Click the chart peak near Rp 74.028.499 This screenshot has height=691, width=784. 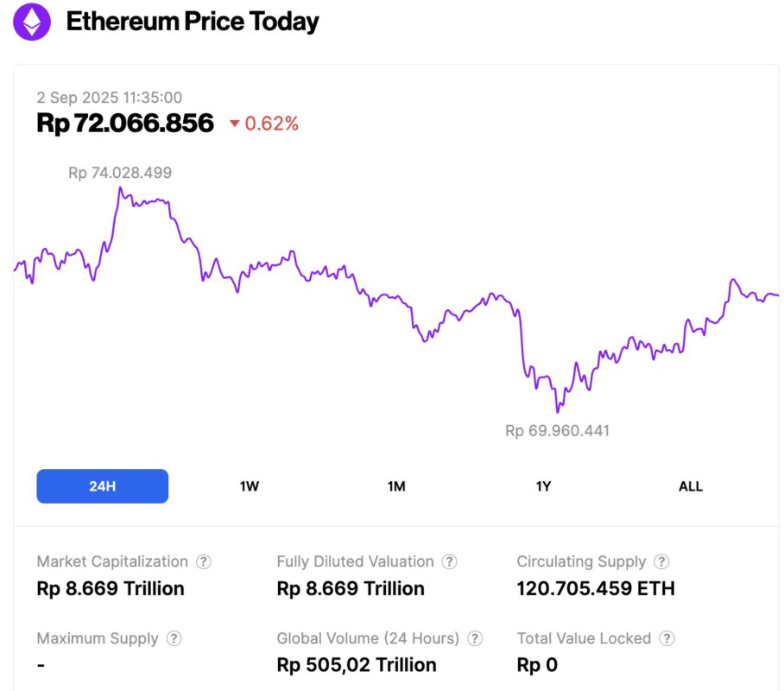pos(119,188)
